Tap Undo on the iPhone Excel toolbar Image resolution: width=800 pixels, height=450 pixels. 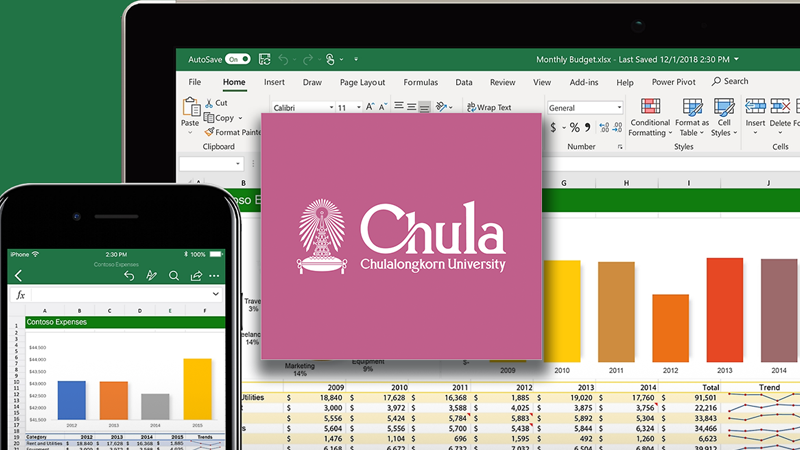129,276
